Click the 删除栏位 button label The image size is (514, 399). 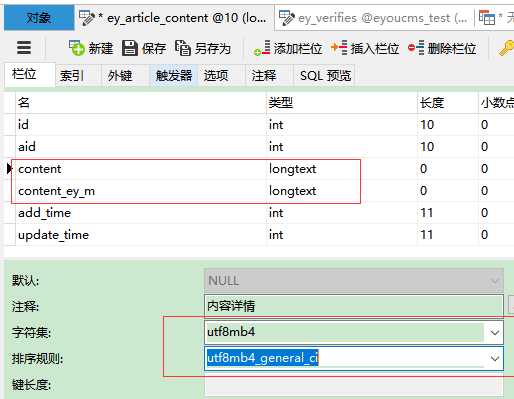[x=452, y=49]
